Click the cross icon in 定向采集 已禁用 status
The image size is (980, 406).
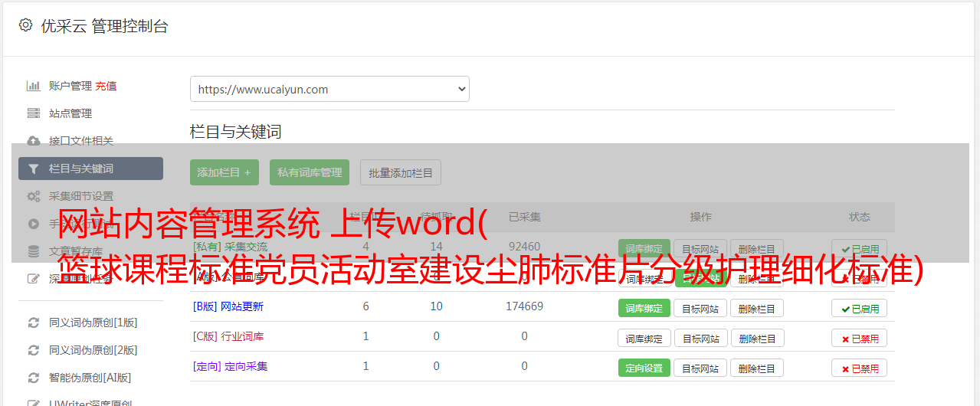(845, 368)
